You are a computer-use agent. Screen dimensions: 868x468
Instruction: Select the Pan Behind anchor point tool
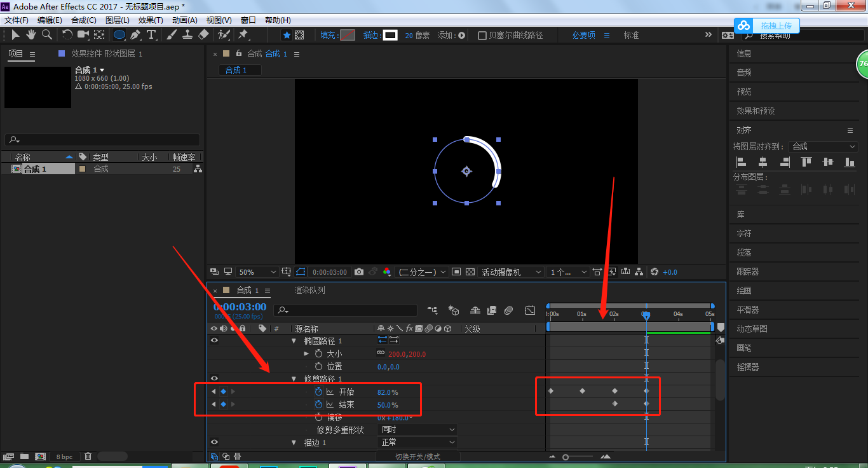point(100,35)
